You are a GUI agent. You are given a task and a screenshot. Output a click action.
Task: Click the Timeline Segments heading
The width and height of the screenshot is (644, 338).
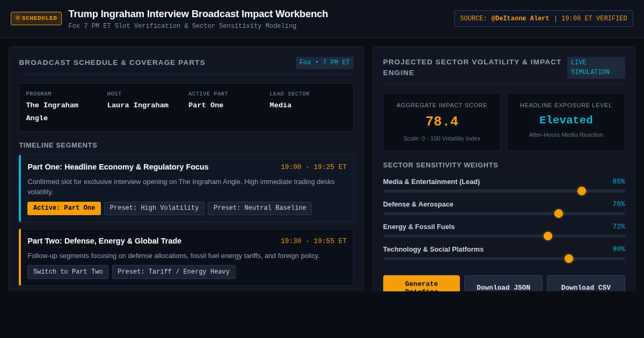pos(58,145)
